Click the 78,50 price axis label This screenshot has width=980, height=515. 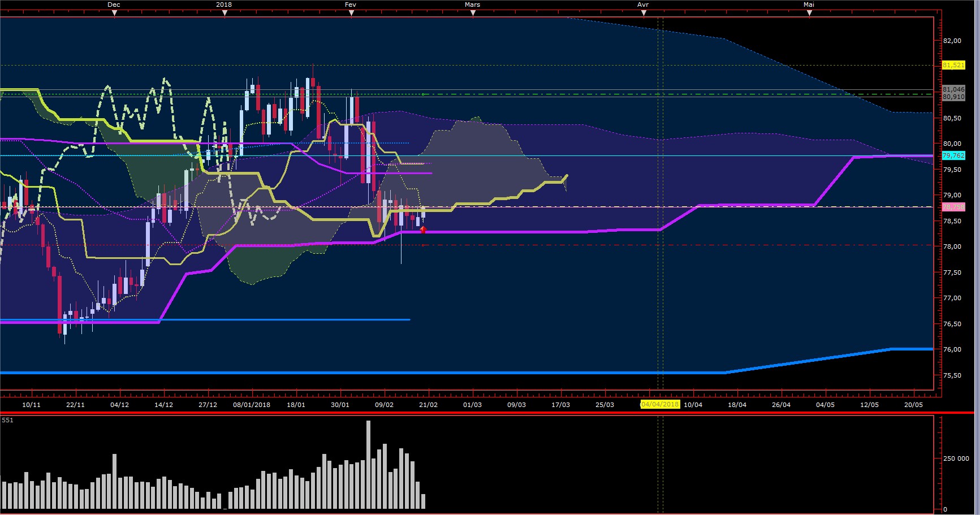(x=952, y=221)
